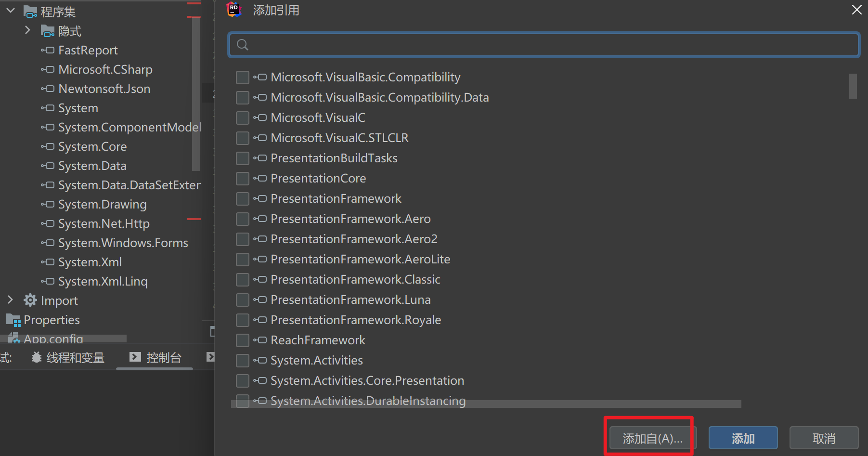Screen dimensions: 868x456
Task: Click the 取消 cancel button
Action: 824,438
